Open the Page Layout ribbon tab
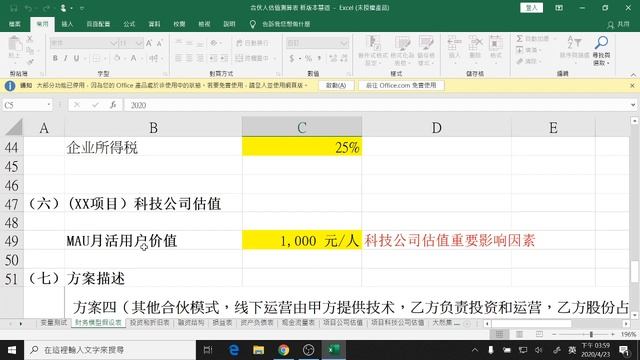Screen dimensions: 640x360 click(98, 24)
